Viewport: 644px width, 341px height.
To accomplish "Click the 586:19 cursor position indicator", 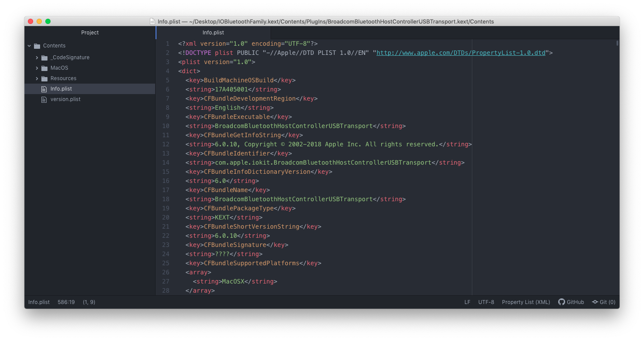I will pyautogui.click(x=66, y=302).
